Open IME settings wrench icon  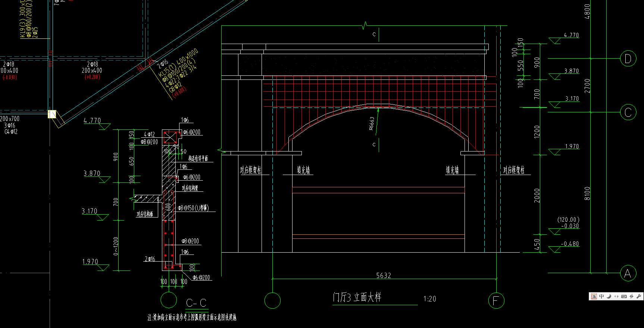[638, 296]
